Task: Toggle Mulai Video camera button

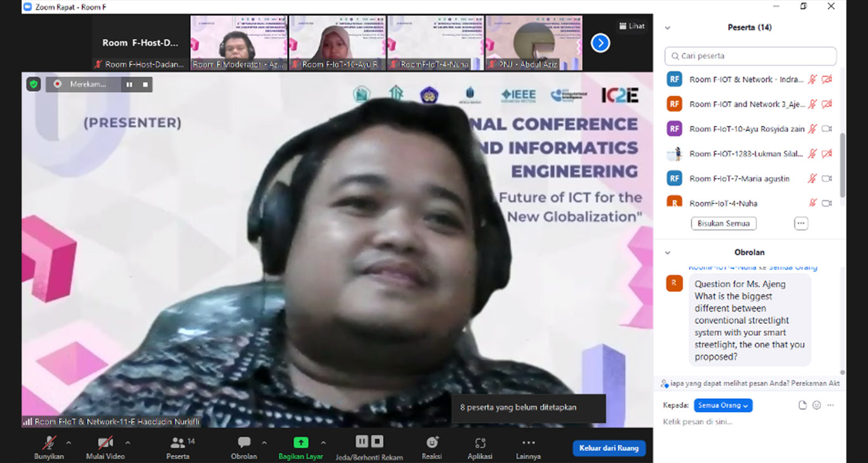Action: (104, 443)
